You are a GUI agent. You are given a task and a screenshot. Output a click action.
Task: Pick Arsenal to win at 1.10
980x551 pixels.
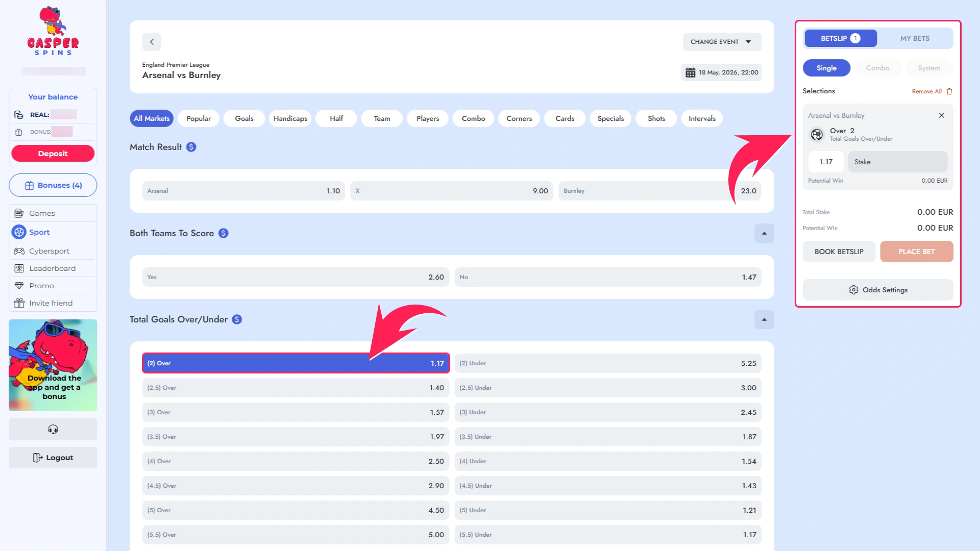tap(243, 191)
